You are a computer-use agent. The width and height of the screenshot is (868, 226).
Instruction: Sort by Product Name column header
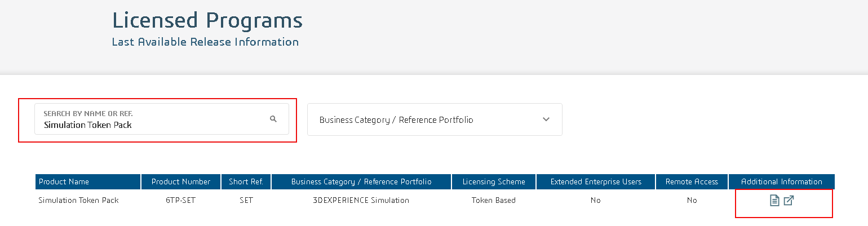(x=88, y=181)
